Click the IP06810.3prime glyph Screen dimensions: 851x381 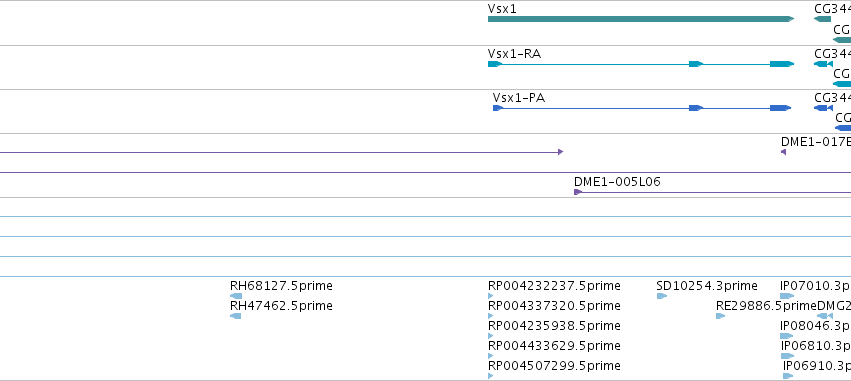tap(788, 356)
